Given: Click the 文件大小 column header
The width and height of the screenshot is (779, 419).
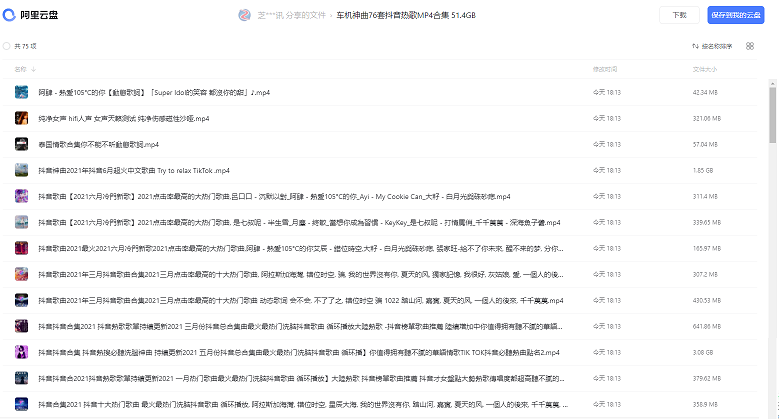Looking at the screenshot, I should (x=705, y=69).
